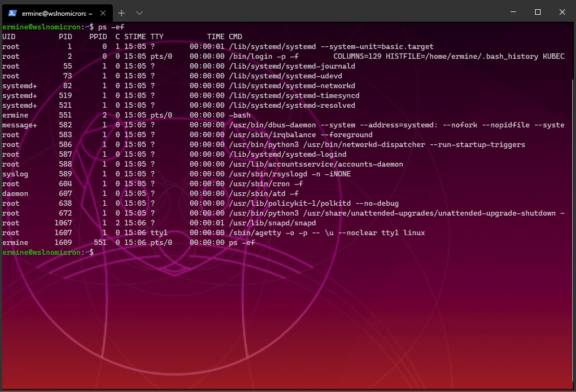576x392 pixels.
Task: Click the dbus-daemon process entry
Action: (327, 125)
